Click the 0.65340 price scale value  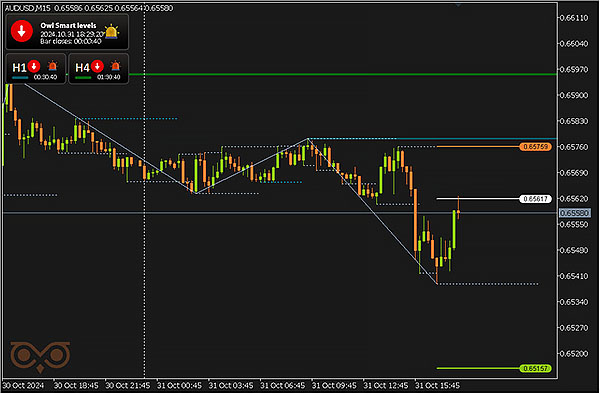point(574,302)
